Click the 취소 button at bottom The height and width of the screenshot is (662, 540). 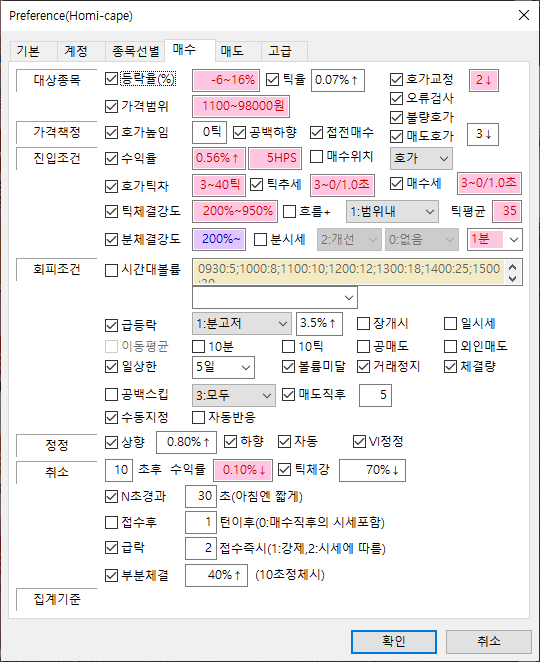click(x=488, y=641)
